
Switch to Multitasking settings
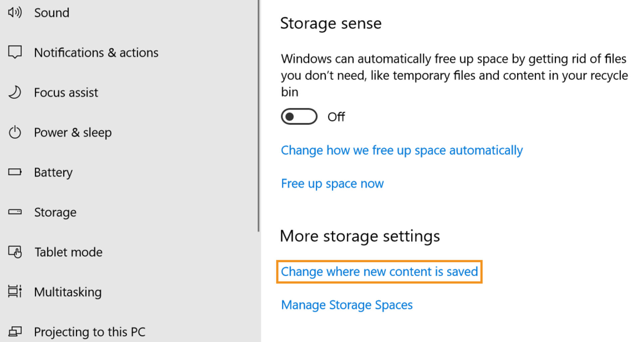point(68,292)
